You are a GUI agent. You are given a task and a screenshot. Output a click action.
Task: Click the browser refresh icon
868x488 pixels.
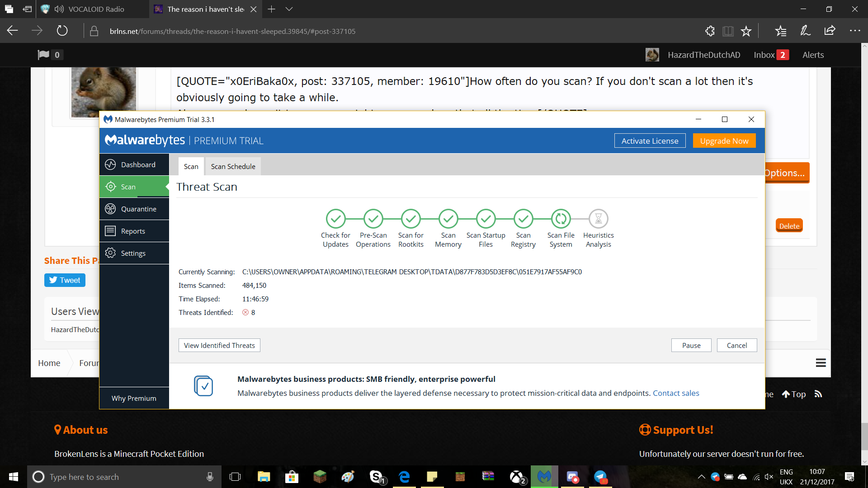[62, 31]
